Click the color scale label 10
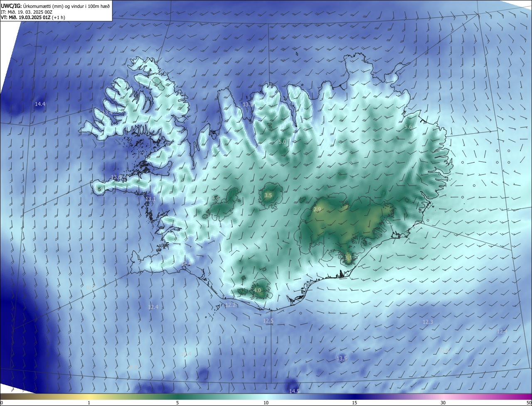 266,403
